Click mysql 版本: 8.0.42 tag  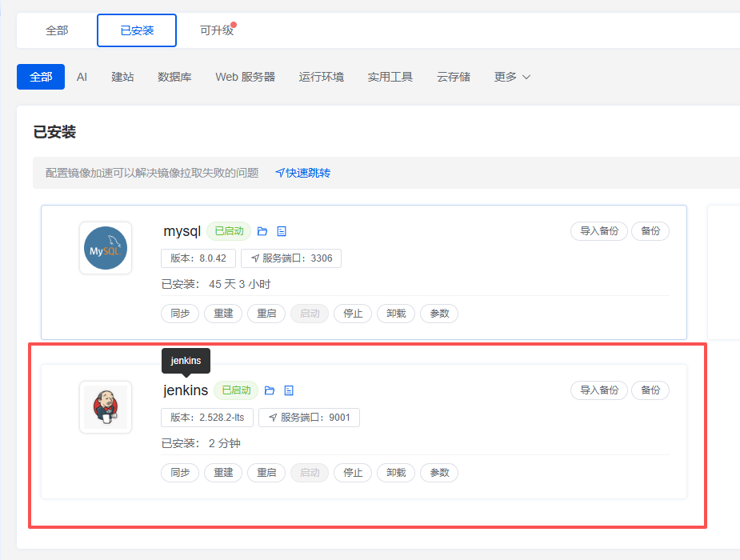point(198,258)
